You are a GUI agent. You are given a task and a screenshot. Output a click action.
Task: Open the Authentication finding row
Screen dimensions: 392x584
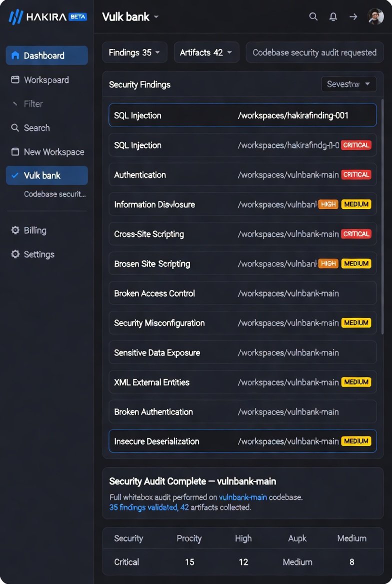coord(242,174)
